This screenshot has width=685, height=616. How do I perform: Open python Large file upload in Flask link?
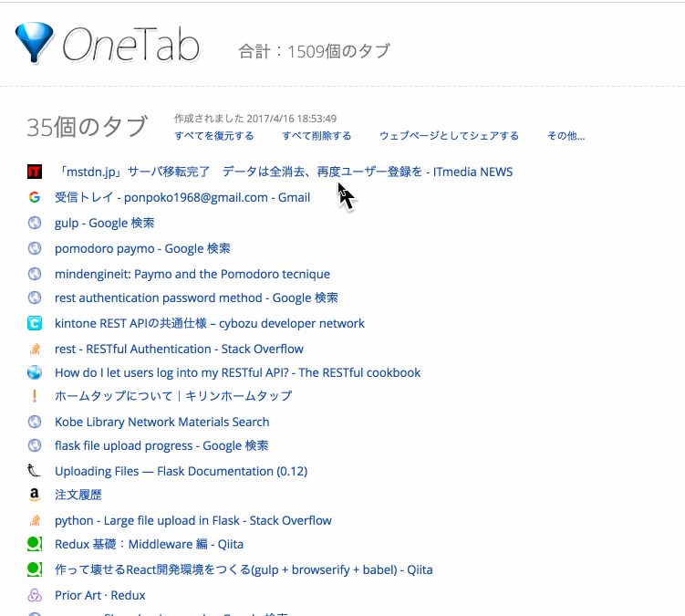click(193, 520)
